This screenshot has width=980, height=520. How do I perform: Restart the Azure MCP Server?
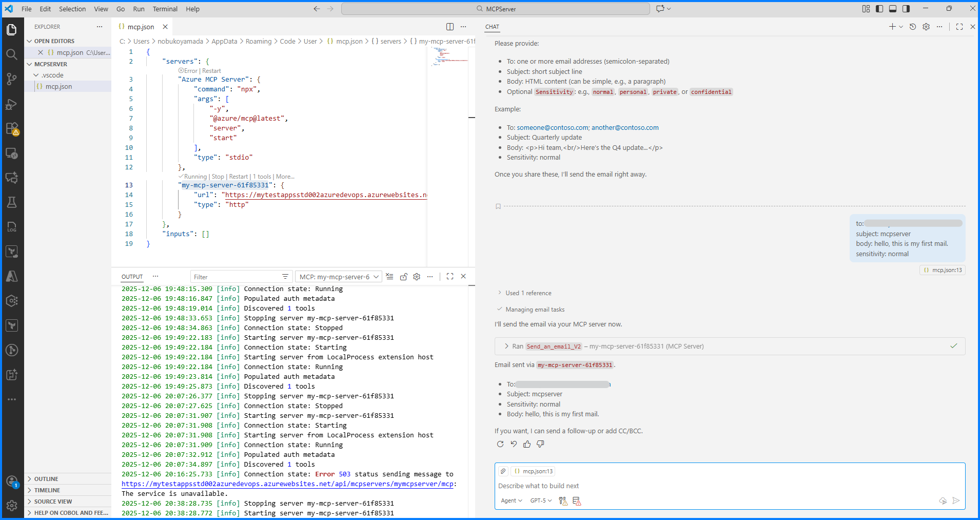point(211,71)
